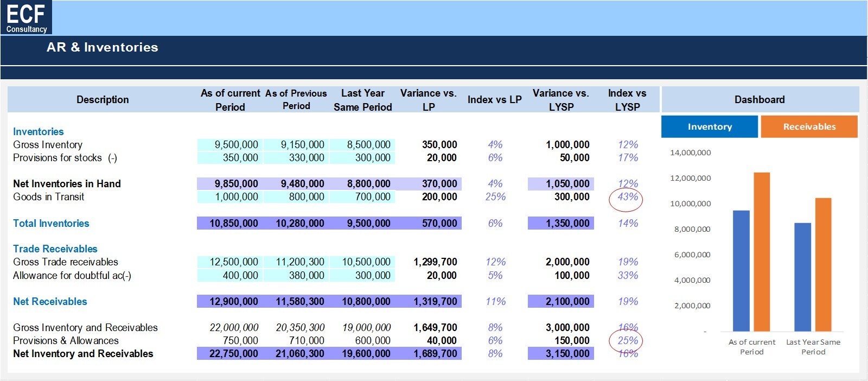The height and width of the screenshot is (381, 868).
Task: Select Goods in Transit current value 1,000,000
Action: point(230,196)
